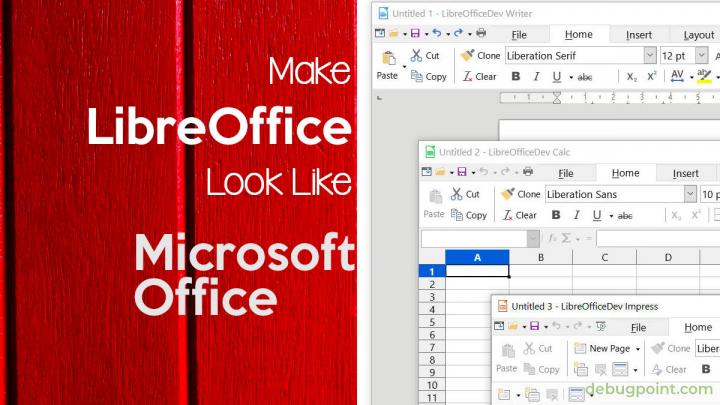720x405 pixels.
Task: Open the File tab in Impress
Action: [638, 328]
